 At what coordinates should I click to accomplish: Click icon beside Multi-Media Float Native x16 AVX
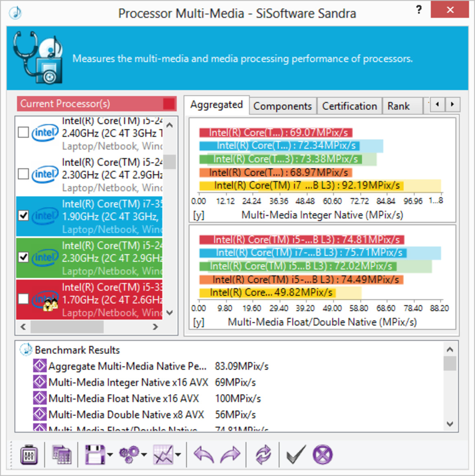(x=40, y=398)
